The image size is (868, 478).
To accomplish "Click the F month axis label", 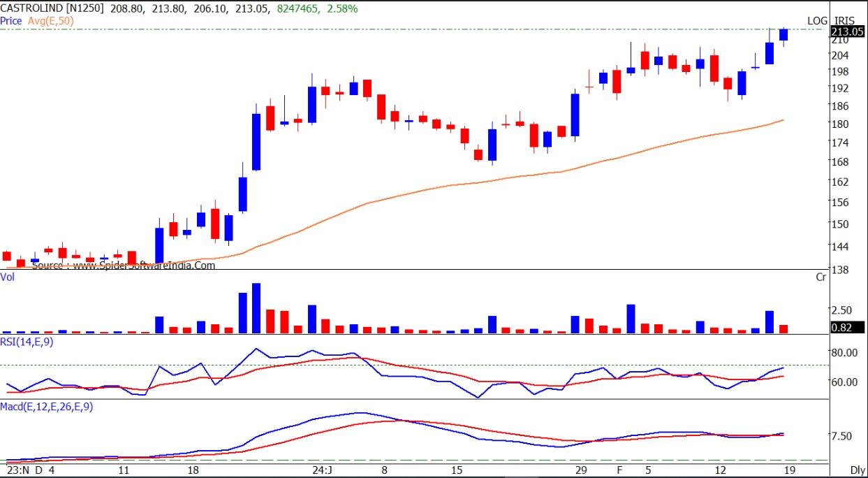I will pyautogui.click(x=619, y=470).
